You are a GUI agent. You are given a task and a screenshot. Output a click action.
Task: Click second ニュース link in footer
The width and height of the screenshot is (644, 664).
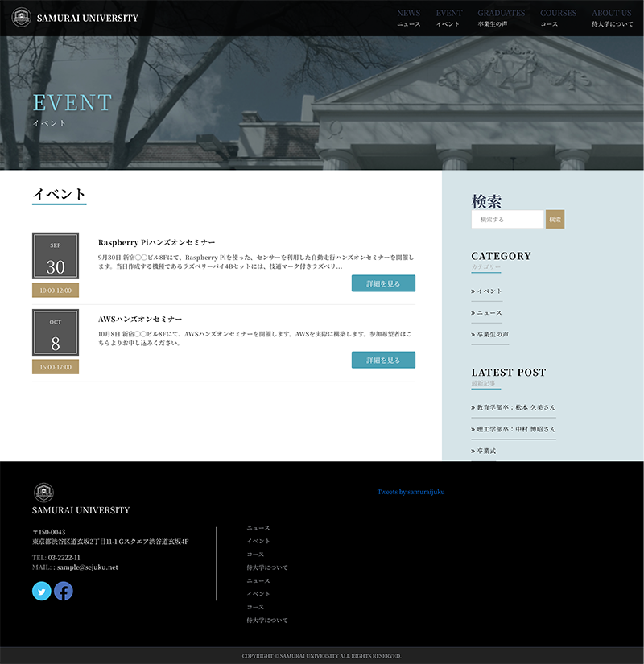point(258,581)
